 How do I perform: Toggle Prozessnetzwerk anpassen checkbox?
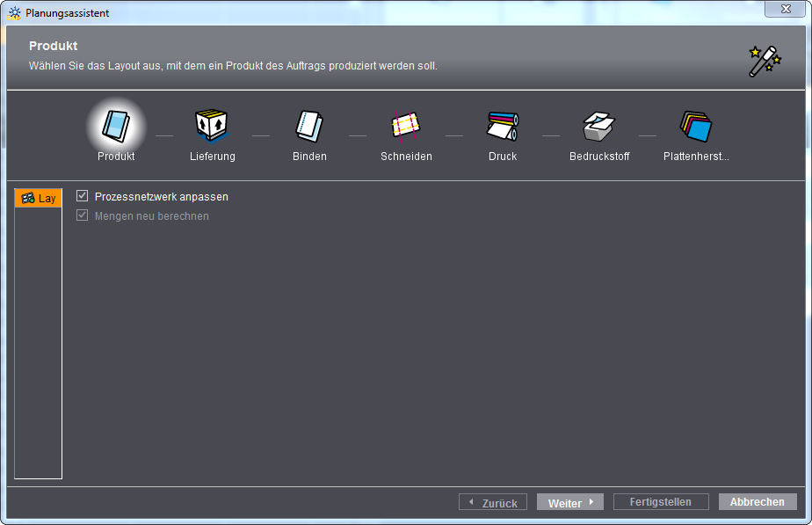pos(82,196)
